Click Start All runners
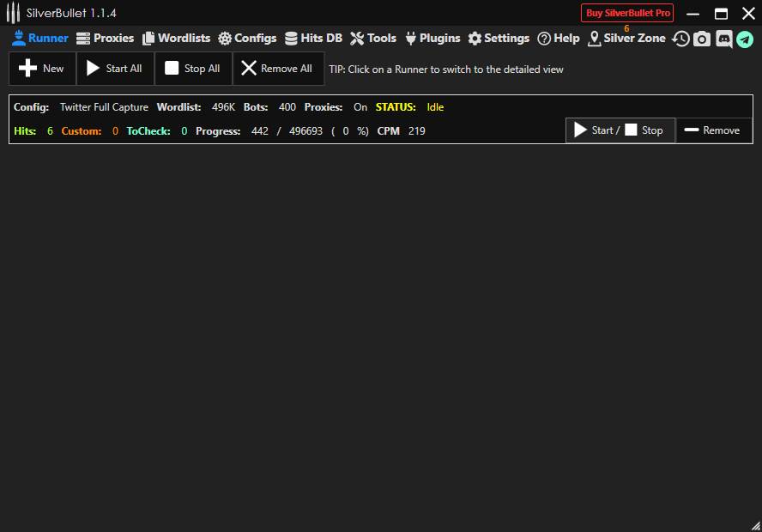This screenshot has width=762, height=532. pos(115,69)
